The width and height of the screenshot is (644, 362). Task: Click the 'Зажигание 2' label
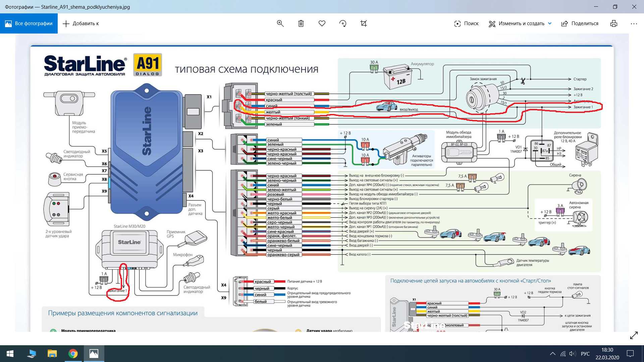(x=583, y=89)
